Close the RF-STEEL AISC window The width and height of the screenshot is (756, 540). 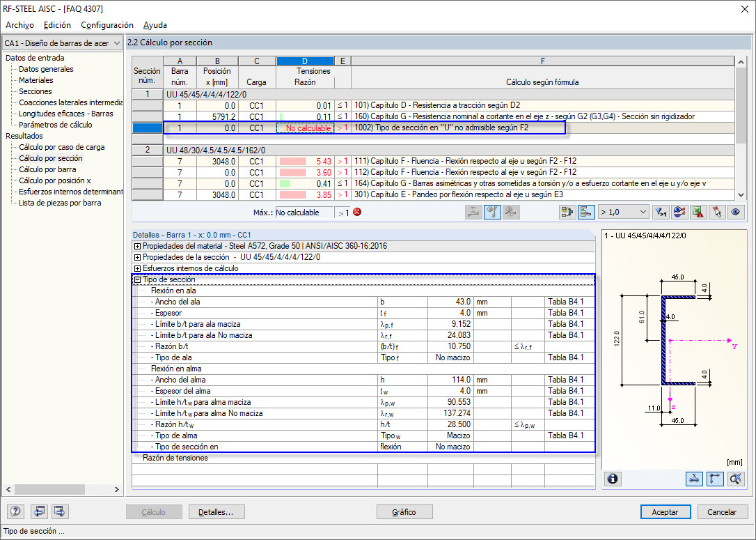744,8
